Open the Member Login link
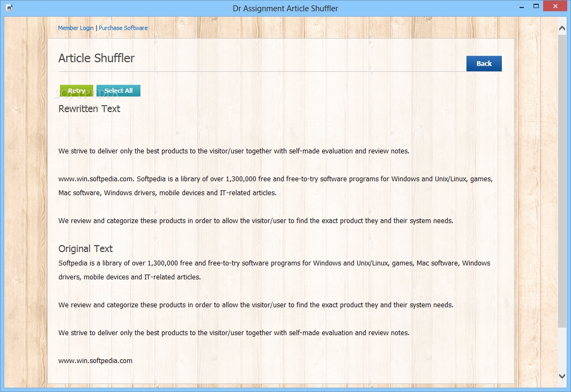The image size is (571, 392). click(x=76, y=28)
